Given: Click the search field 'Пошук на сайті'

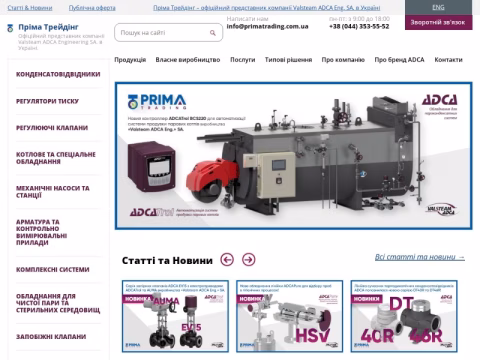Looking at the screenshot, I should (168, 33).
